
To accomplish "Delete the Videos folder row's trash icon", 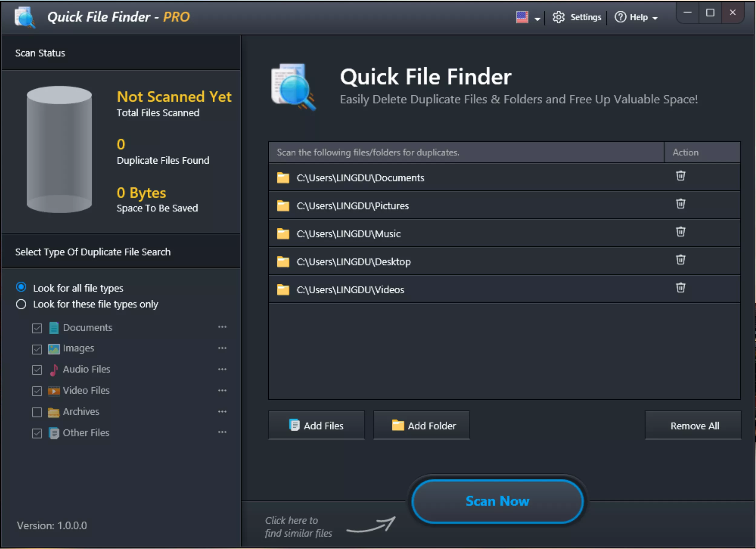I will [x=680, y=288].
